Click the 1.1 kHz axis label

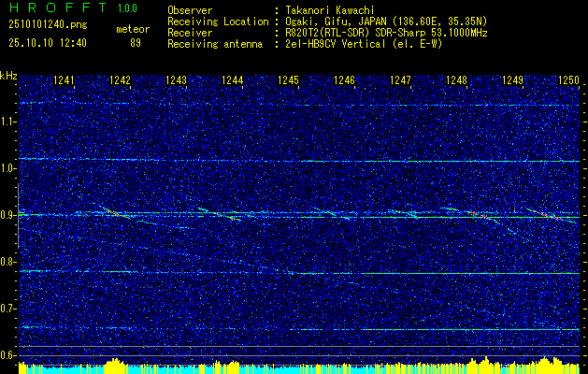click(x=8, y=122)
